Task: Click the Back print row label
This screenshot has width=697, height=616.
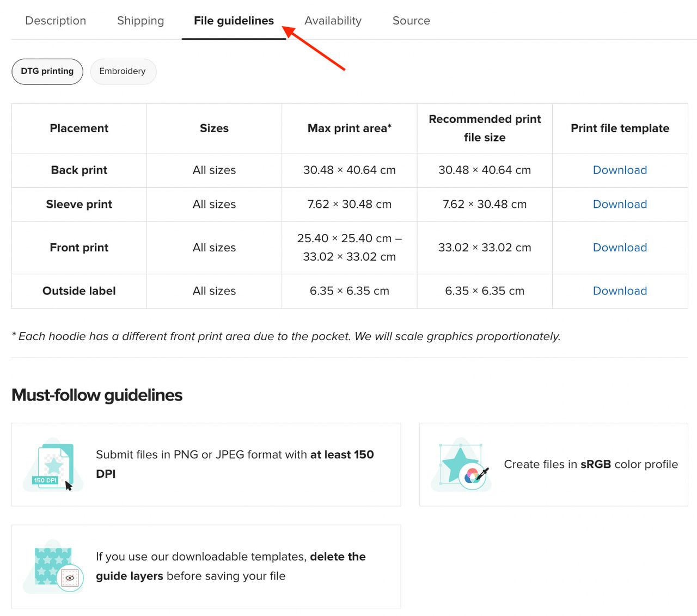Action: pos(79,170)
